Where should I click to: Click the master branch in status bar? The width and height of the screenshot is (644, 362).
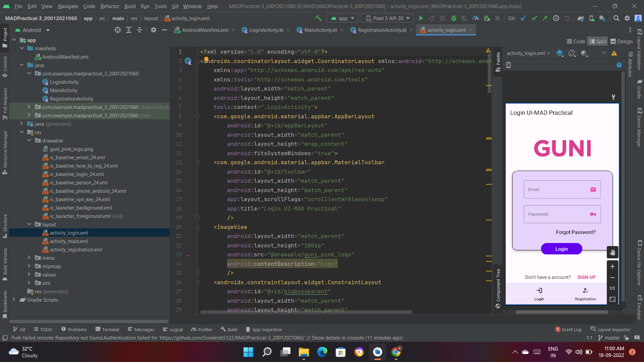[x=609, y=338]
